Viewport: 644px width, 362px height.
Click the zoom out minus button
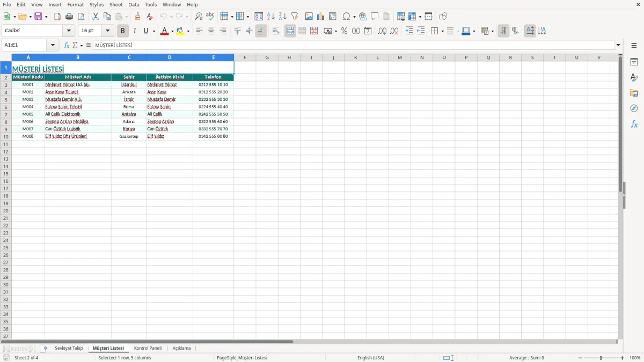[580, 358]
